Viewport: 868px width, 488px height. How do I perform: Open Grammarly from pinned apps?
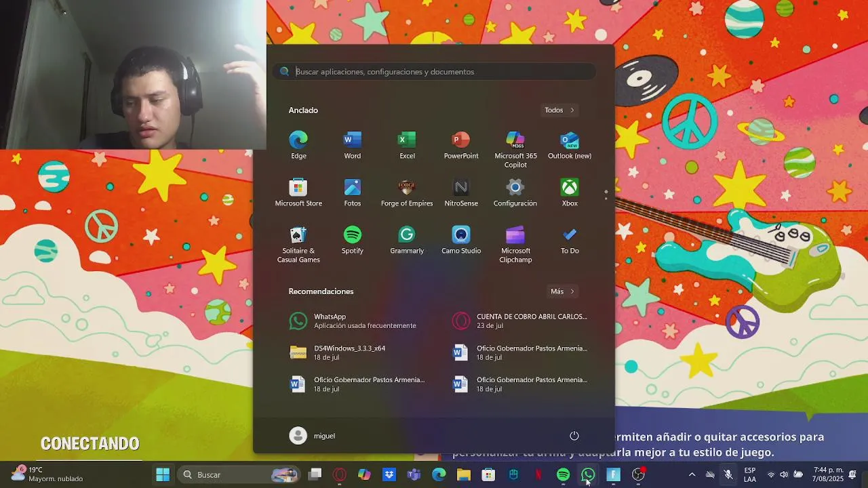pyautogui.click(x=407, y=241)
